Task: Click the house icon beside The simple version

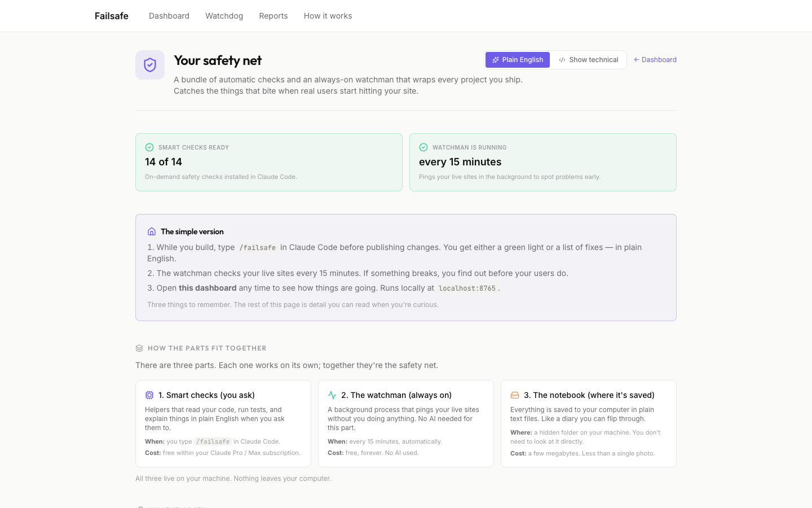Action: pos(152,231)
